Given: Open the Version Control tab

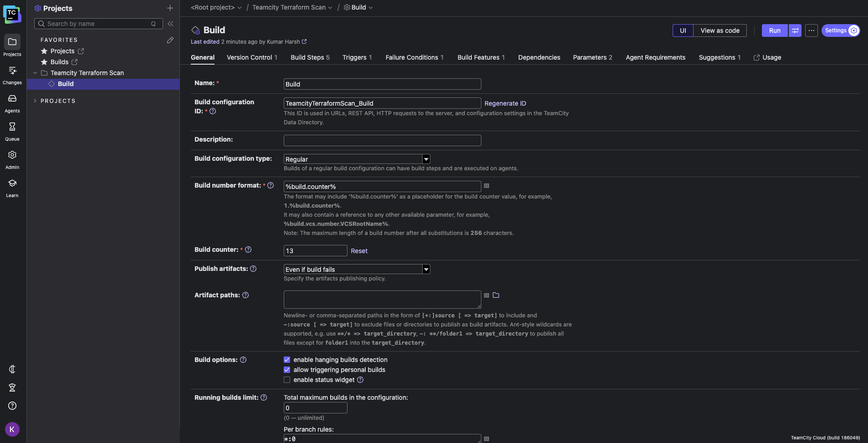Looking at the screenshot, I should click(252, 57).
